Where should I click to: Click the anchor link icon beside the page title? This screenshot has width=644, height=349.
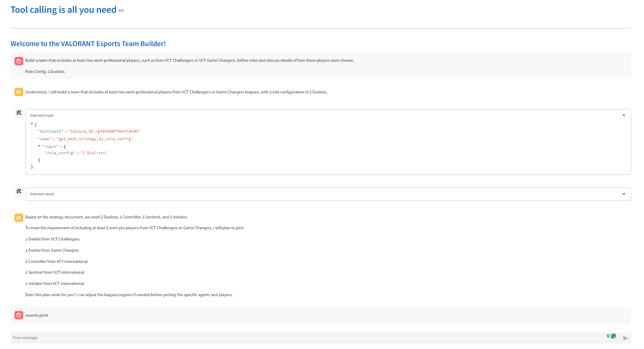point(121,10)
